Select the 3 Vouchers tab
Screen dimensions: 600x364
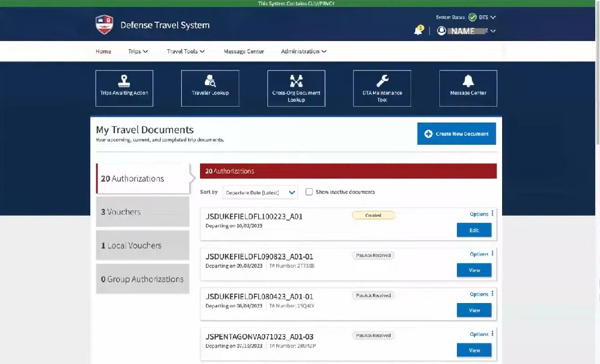click(x=143, y=212)
